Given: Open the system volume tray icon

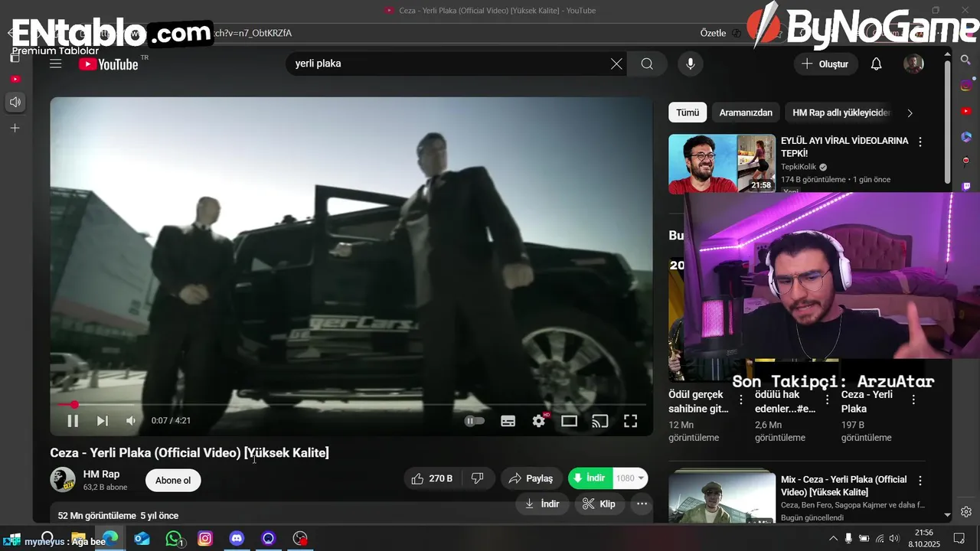Looking at the screenshot, I should click(x=894, y=539).
